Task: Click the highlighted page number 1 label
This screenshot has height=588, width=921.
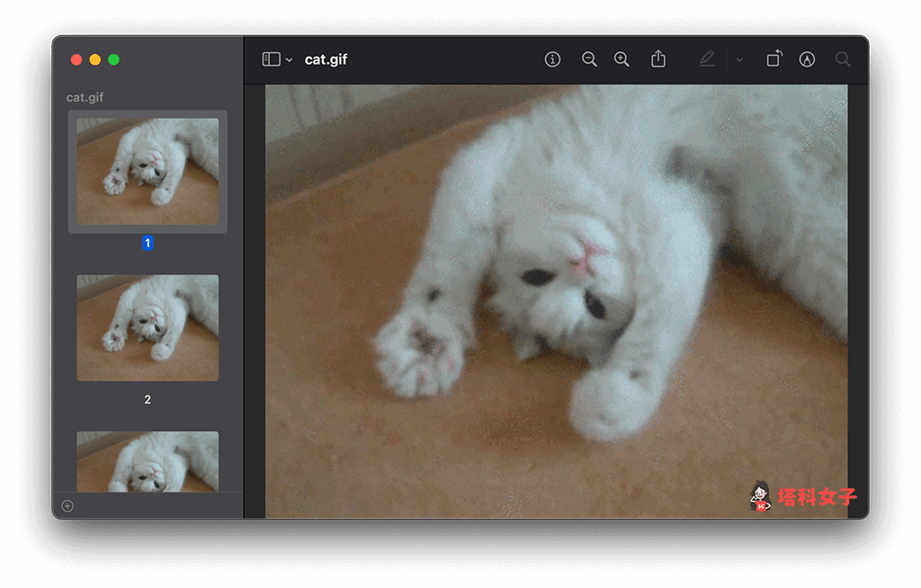Action: click(x=148, y=244)
